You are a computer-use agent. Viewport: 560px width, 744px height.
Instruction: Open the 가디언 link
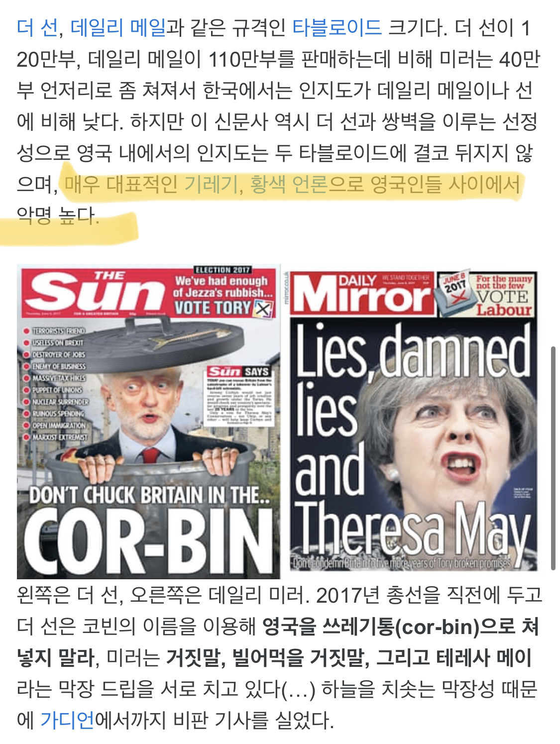point(67,721)
